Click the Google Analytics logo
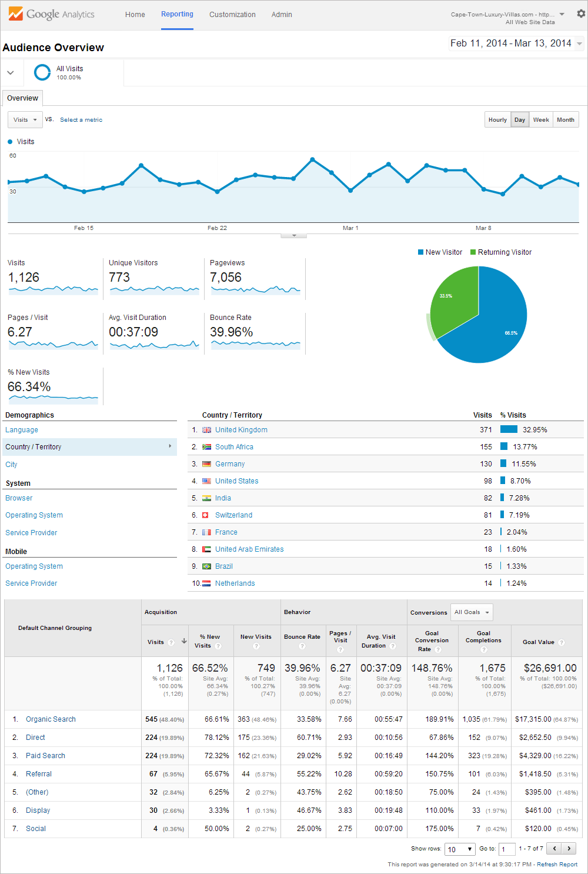588x874 pixels. 52,14
